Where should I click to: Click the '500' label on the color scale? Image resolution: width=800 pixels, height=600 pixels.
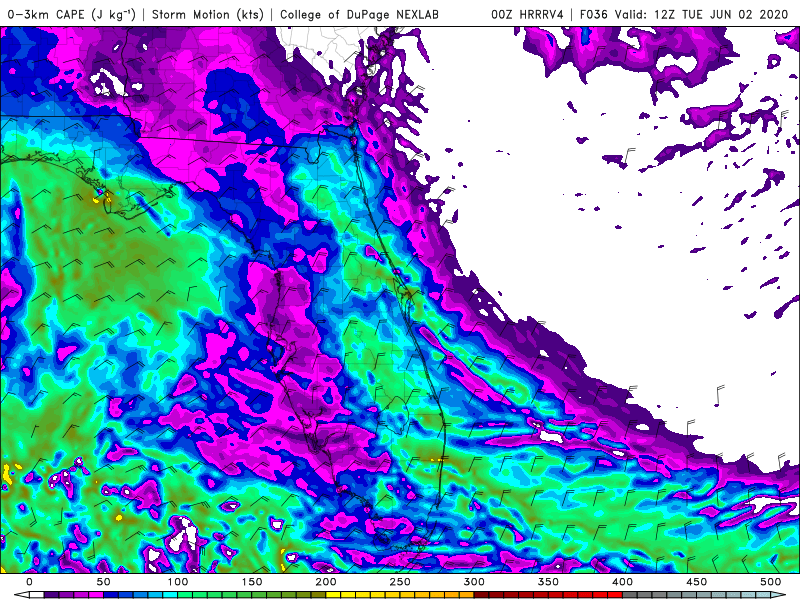pyautogui.click(x=770, y=582)
